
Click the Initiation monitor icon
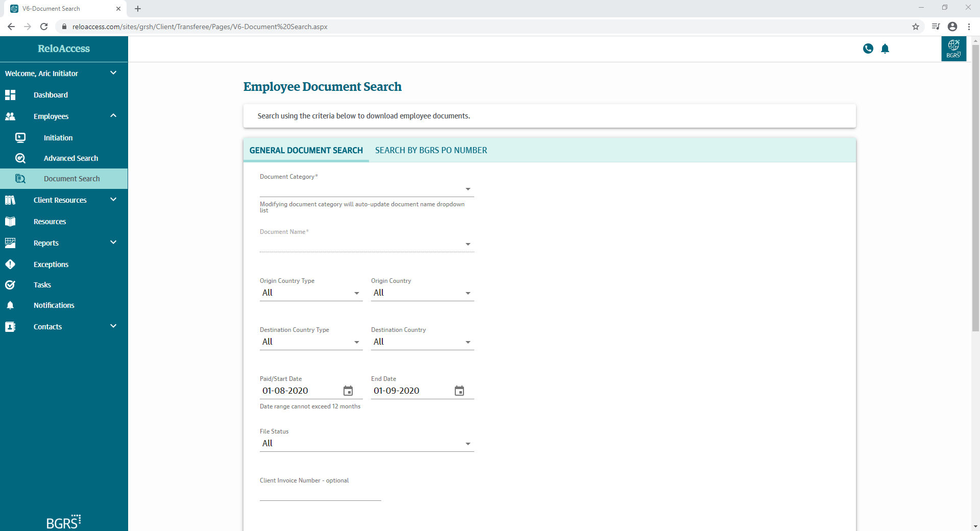[20, 138]
